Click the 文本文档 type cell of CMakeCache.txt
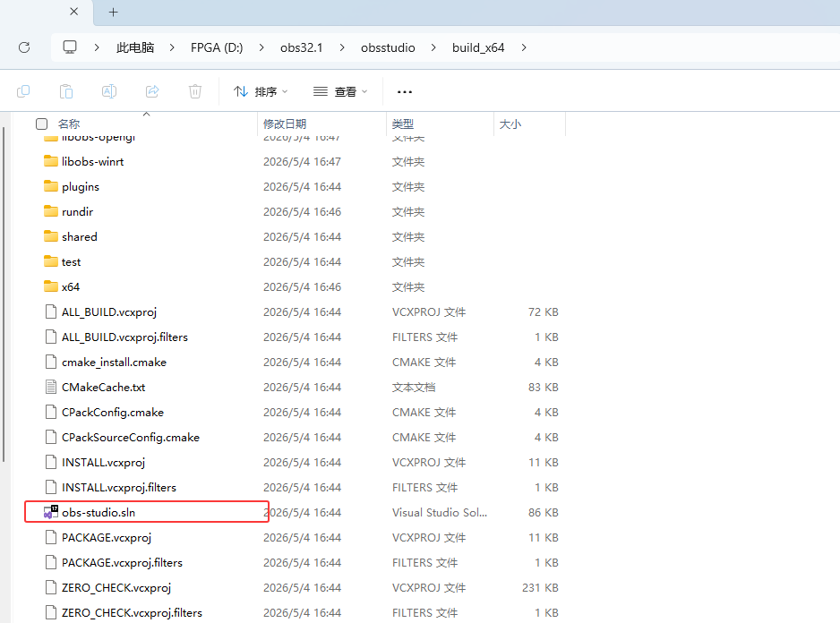 pos(414,388)
